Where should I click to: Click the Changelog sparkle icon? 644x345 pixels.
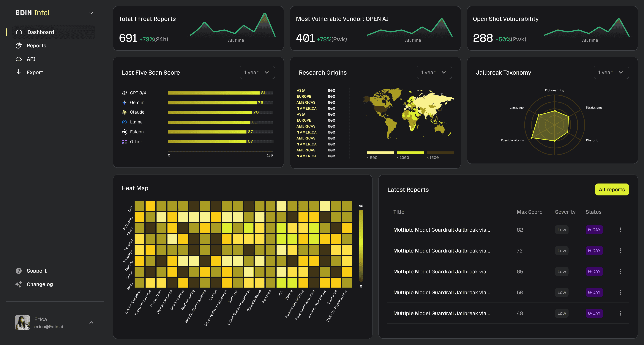point(18,284)
